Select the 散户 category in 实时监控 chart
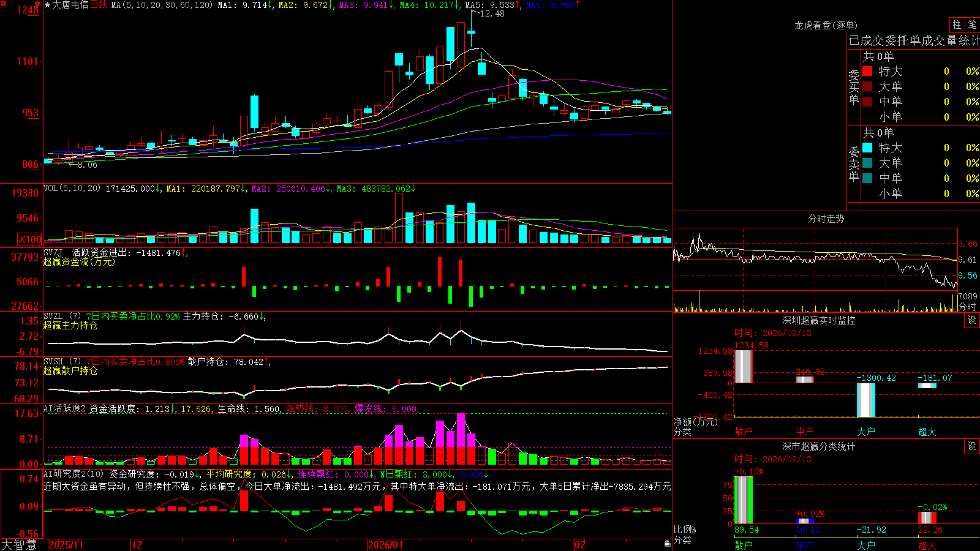This screenshot has height=551, width=980. point(743,432)
